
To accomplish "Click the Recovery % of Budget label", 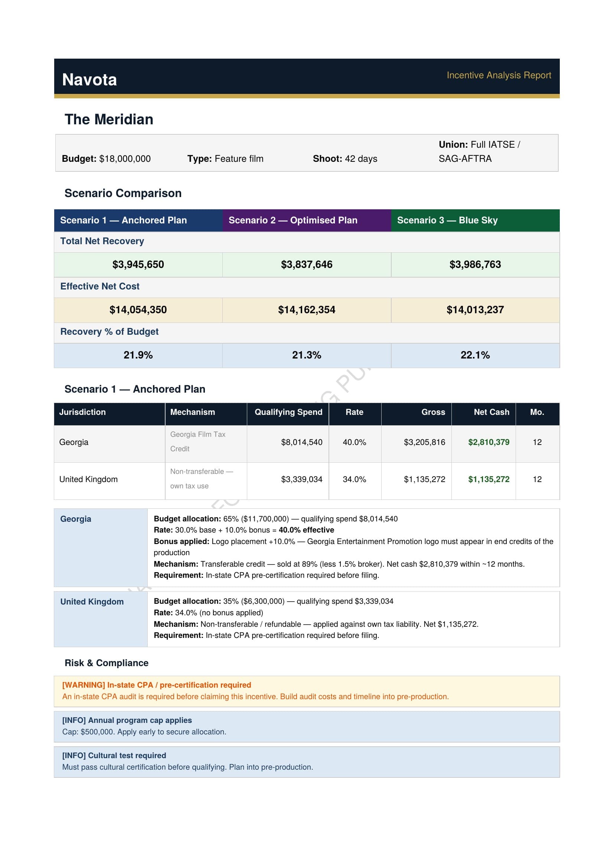I will pos(109,332).
